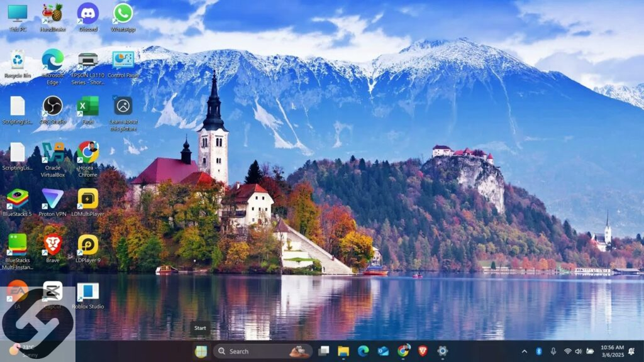Select the Brave desktop shortcut
This screenshot has height=362, width=644.
click(x=53, y=248)
